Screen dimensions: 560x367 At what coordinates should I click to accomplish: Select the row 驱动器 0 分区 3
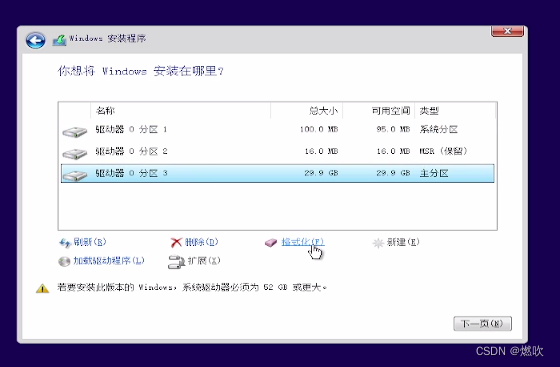click(x=278, y=174)
